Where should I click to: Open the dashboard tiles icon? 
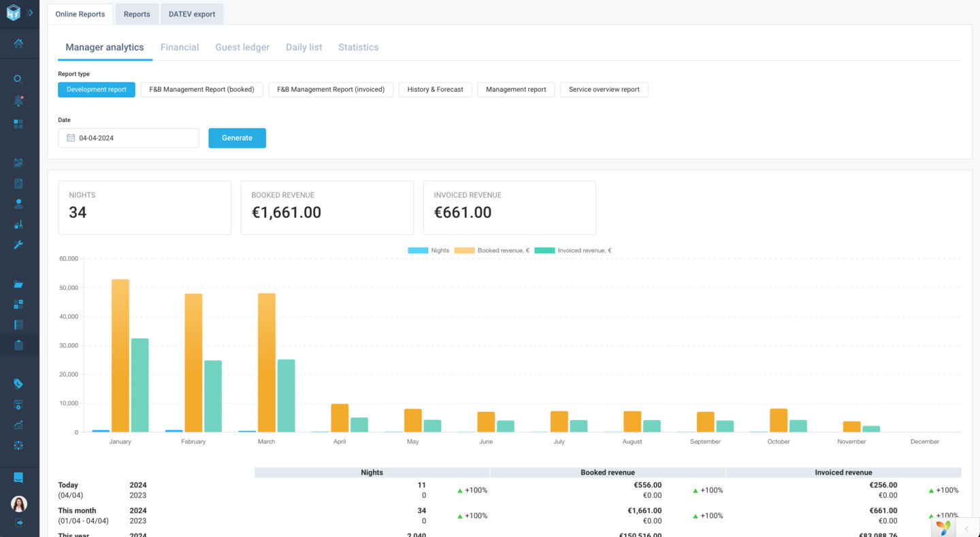click(x=18, y=124)
